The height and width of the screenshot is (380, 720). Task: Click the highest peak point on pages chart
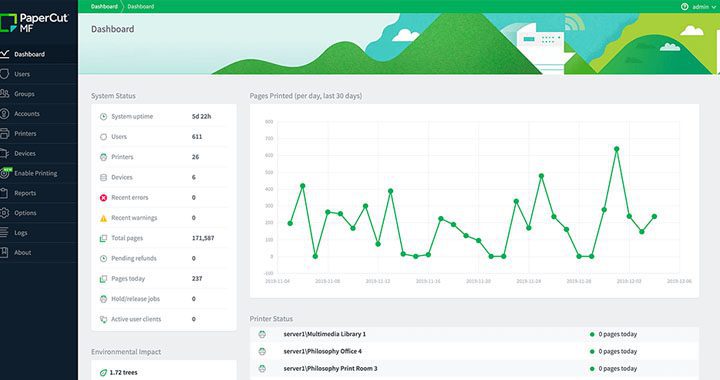click(x=616, y=149)
